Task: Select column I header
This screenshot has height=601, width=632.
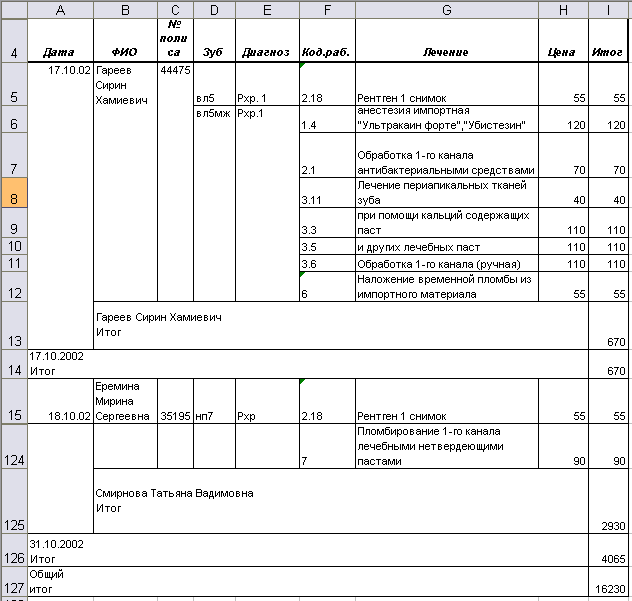Action: (x=609, y=10)
